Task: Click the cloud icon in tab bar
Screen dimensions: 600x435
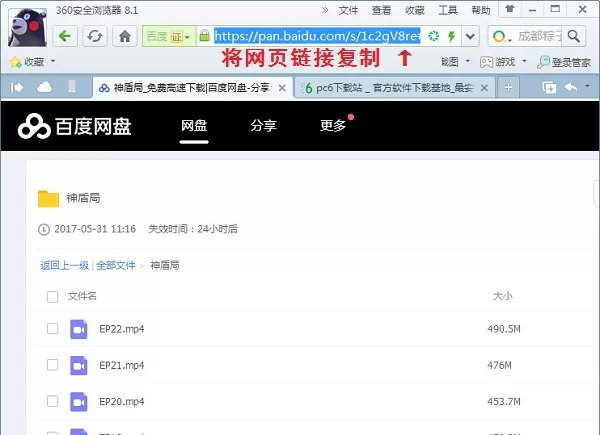Action: coord(44,88)
